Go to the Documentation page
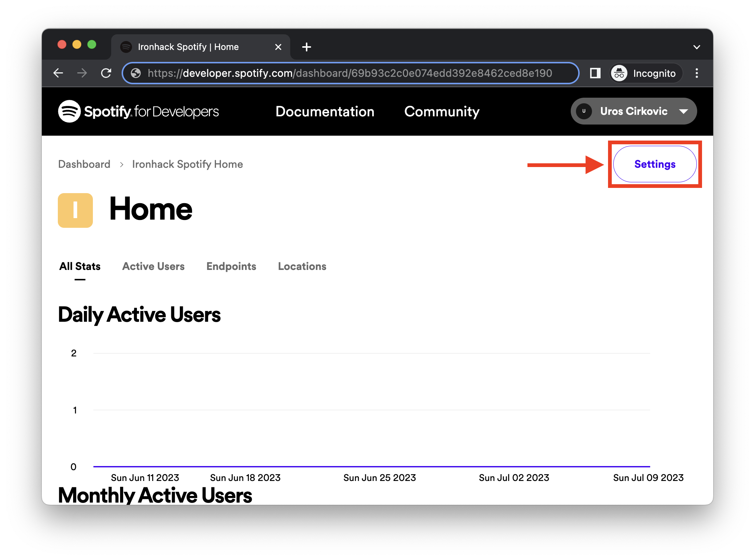755x560 pixels. pos(325,111)
